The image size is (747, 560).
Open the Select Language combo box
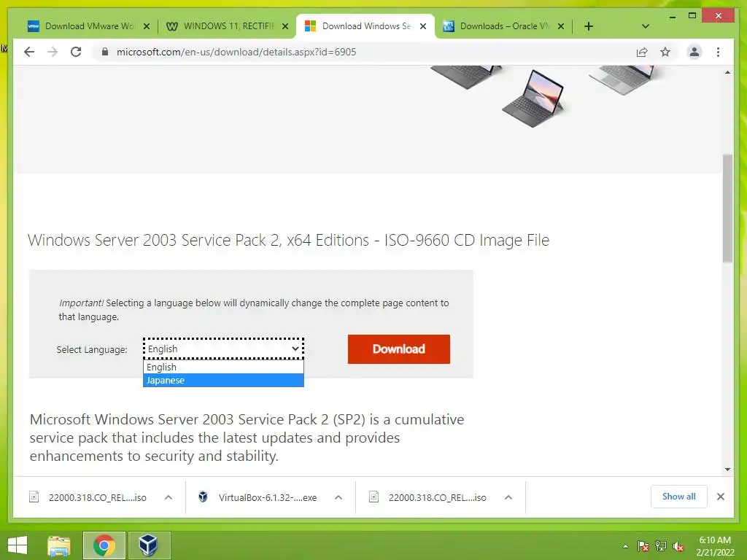(x=223, y=349)
